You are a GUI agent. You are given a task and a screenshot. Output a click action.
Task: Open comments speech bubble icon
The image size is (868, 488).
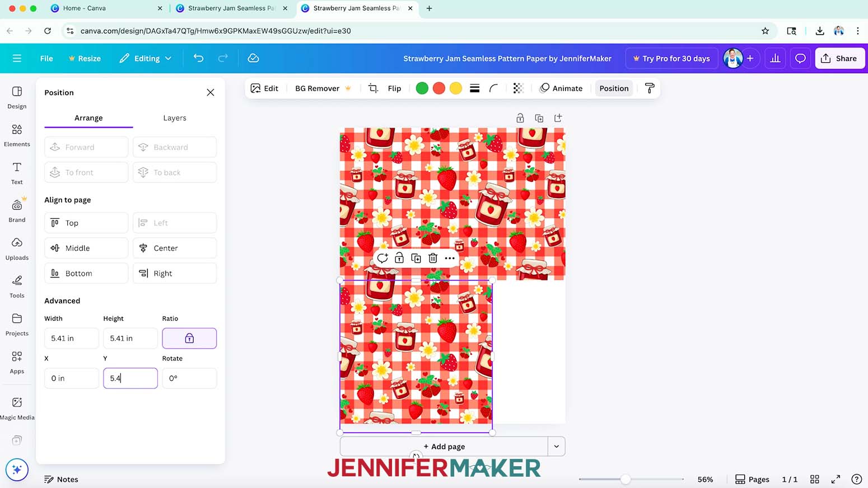click(x=800, y=58)
